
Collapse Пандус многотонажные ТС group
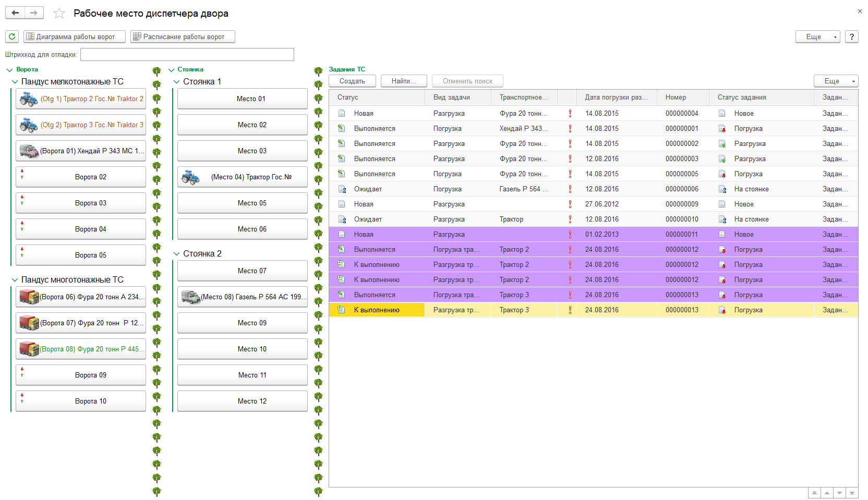(x=15, y=280)
